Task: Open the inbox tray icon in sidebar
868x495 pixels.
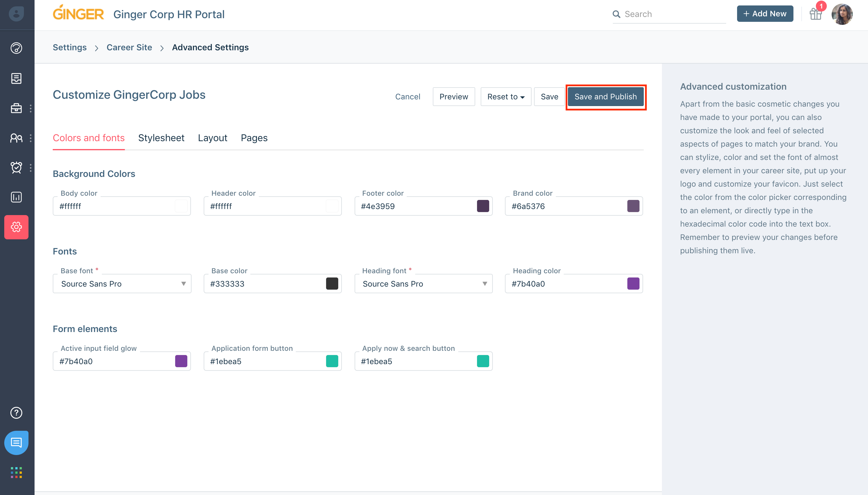Action: point(16,78)
